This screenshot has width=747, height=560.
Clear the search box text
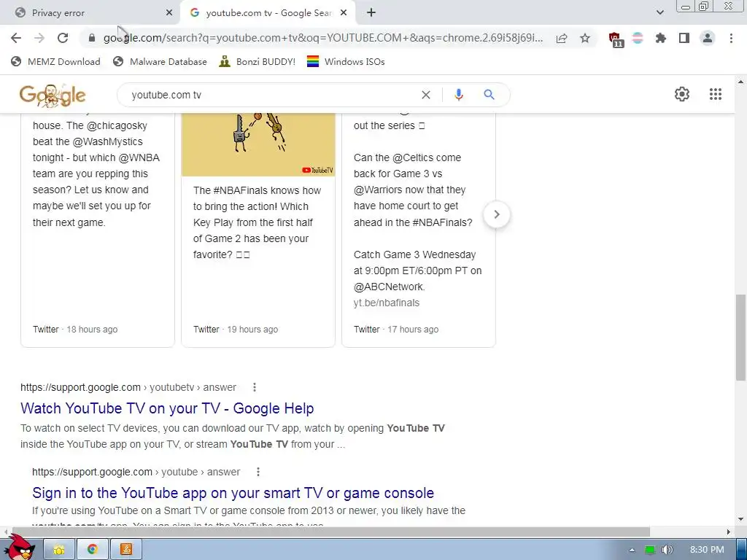426,95
